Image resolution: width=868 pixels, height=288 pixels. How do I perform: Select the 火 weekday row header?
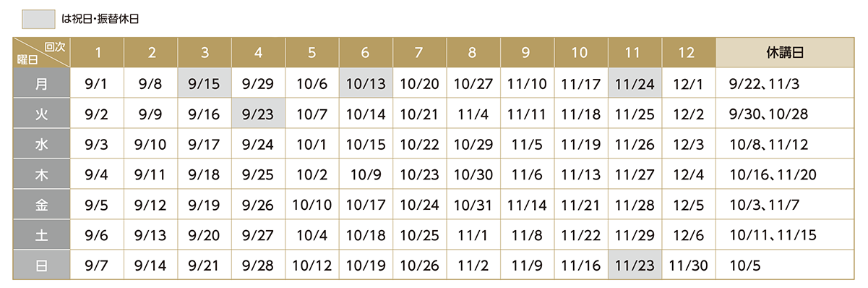[x=41, y=114]
